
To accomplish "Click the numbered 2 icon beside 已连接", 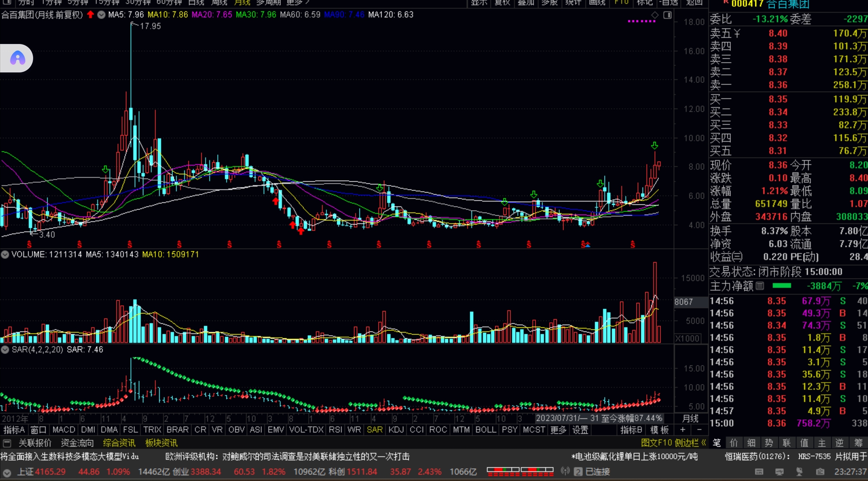I will pos(578,472).
